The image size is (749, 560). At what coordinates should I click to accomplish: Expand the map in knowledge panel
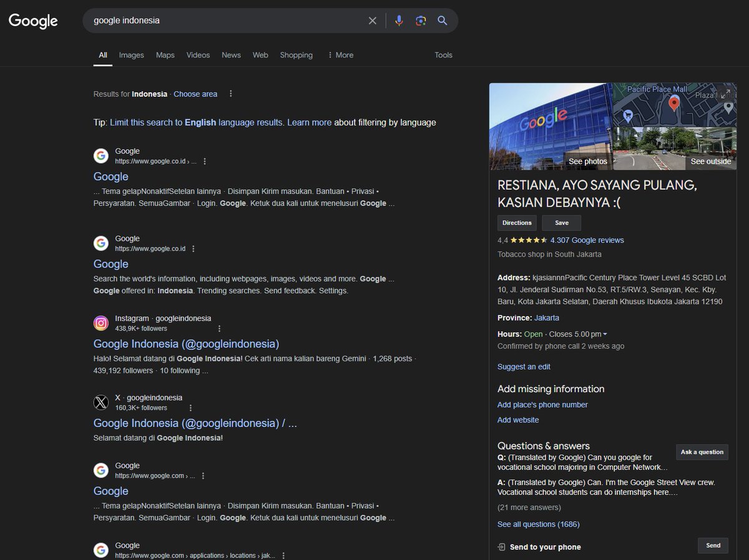pyautogui.click(x=725, y=94)
